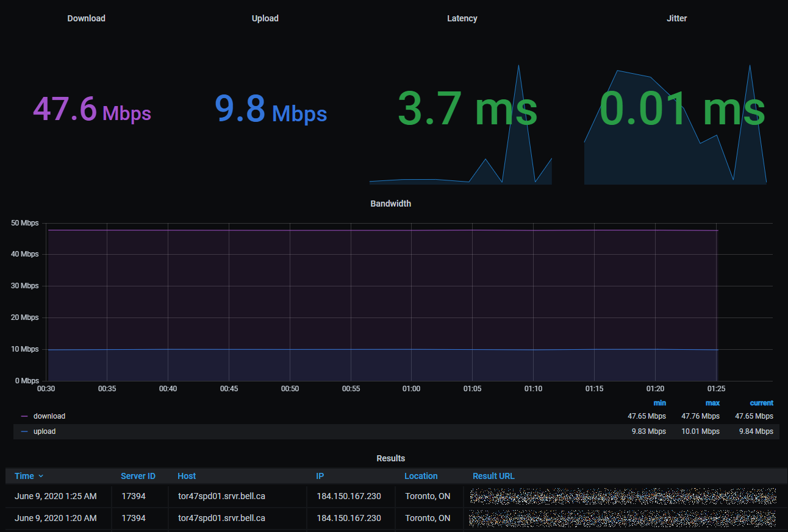The height and width of the screenshot is (532, 788).
Task: Toggle the upload series in legend
Action: (45, 431)
